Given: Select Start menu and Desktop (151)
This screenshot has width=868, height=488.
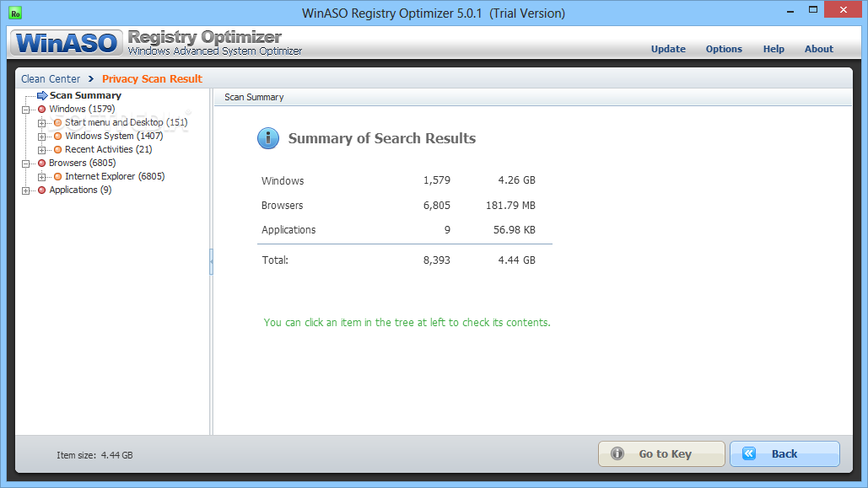Looking at the screenshot, I should click(x=127, y=122).
